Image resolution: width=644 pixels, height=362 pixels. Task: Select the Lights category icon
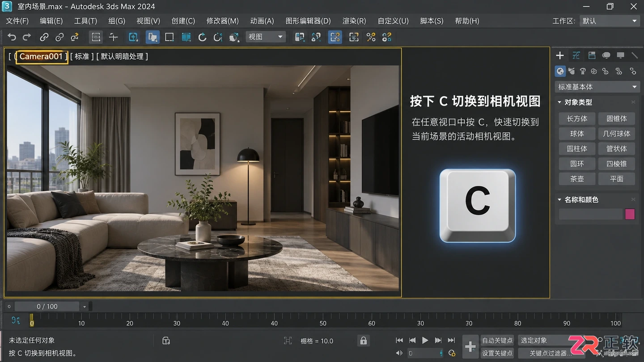(x=583, y=71)
